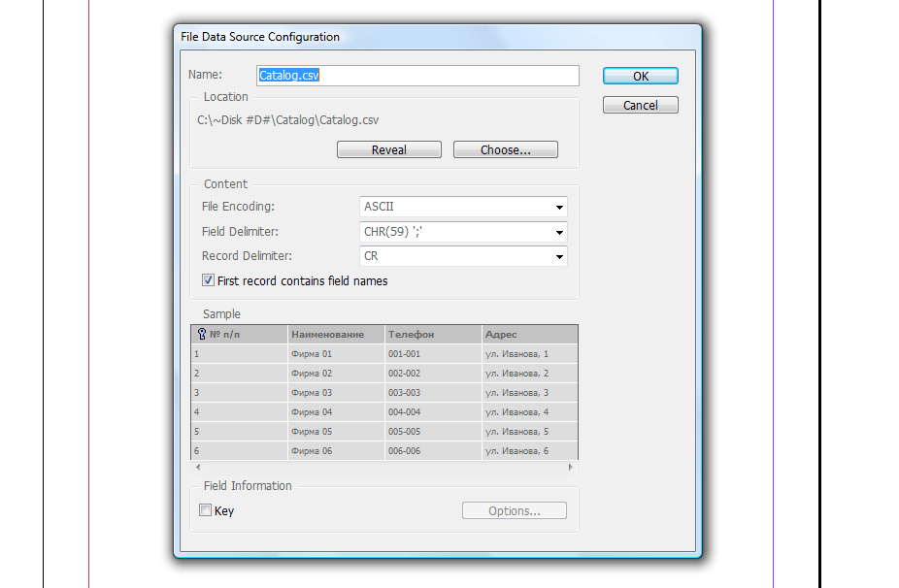Click phone cell 001-001

coord(433,353)
